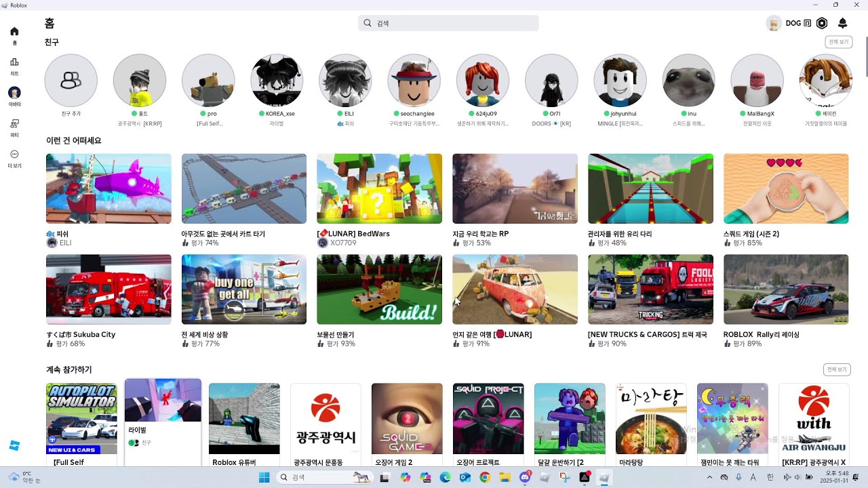Open the Home (홈) sidebar icon
The image size is (868, 488).
tap(14, 31)
